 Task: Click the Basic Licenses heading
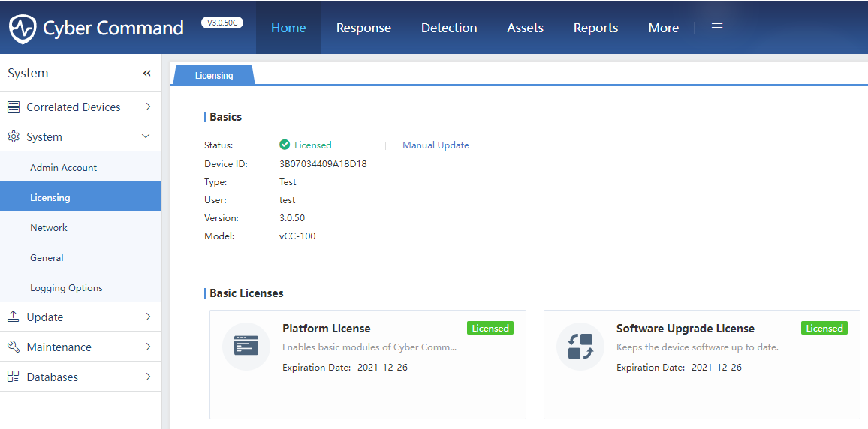point(246,293)
